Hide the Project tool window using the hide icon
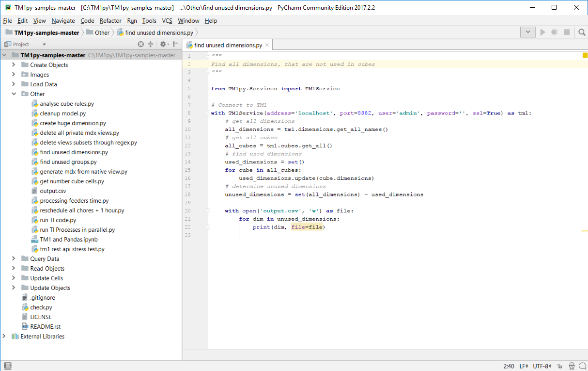Screen dimensions: 588x371 point(175,44)
